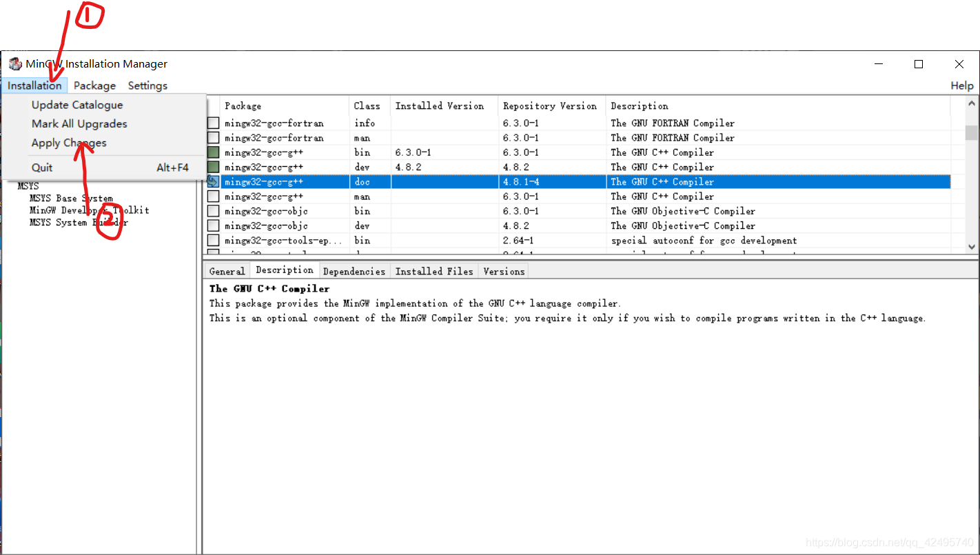Select Apply Changes menu entry

tap(69, 143)
